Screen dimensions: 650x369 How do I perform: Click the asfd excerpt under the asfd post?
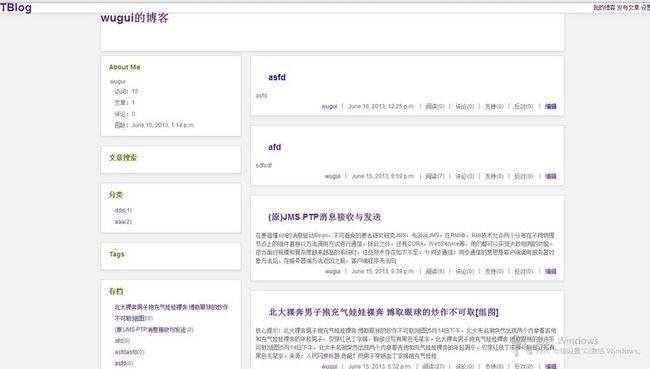(x=261, y=95)
